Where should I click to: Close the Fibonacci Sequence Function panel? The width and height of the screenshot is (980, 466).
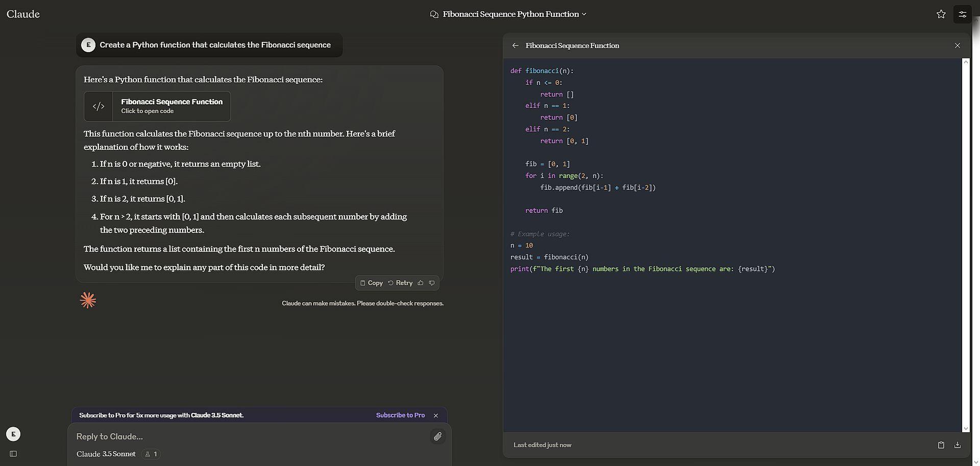[957, 45]
